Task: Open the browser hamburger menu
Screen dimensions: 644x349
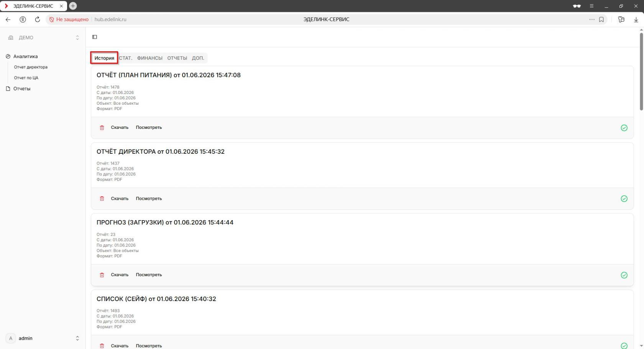Action: pos(591,6)
